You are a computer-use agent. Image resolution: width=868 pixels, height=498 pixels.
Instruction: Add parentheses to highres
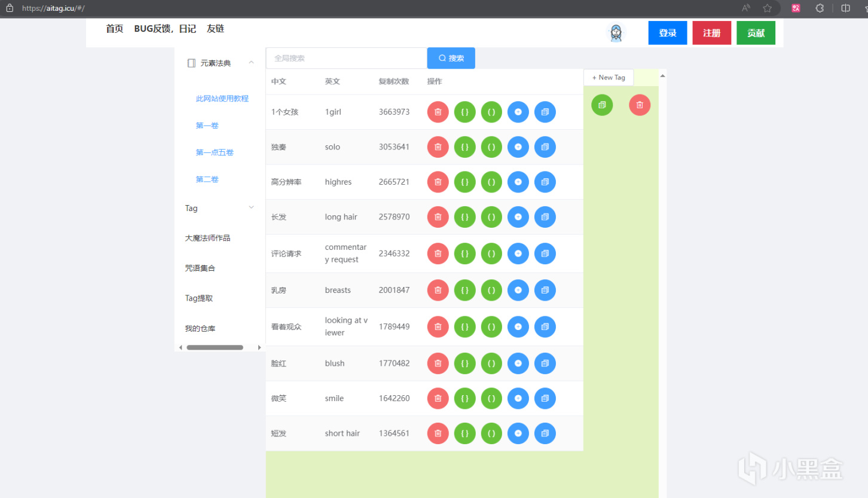[491, 182]
